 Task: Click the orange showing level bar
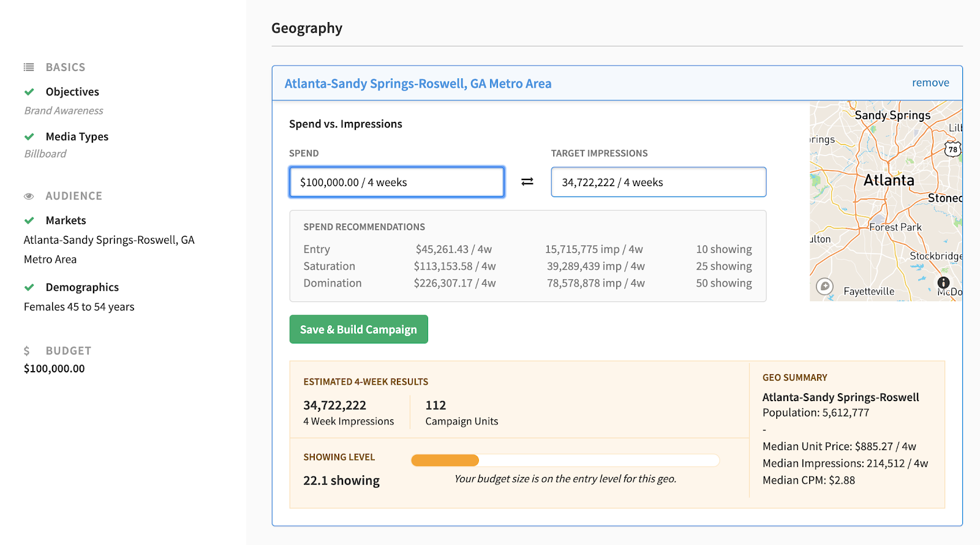445,460
